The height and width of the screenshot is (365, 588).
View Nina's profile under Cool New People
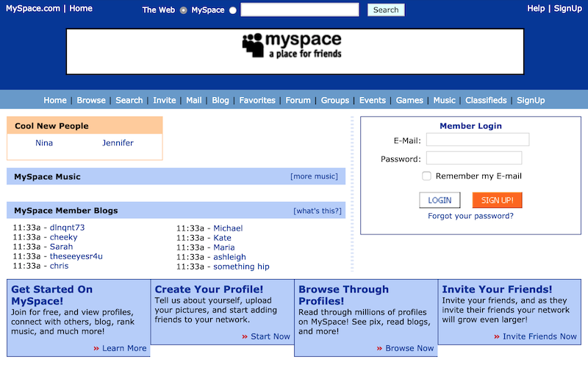tap(44, 143)
